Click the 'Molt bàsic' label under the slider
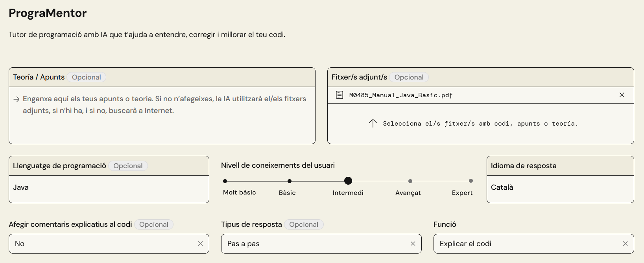Viewport: 644px width, 263px height. [240, 192]
